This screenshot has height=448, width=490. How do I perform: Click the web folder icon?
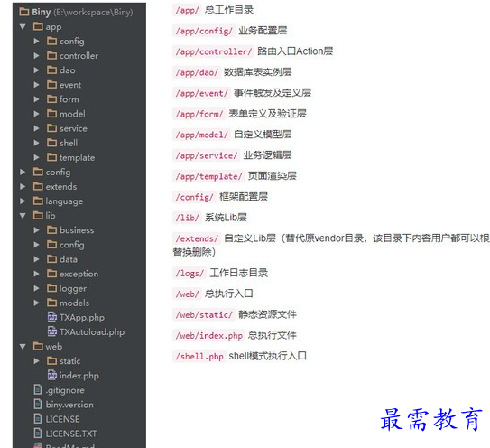(x=38, y=346)
